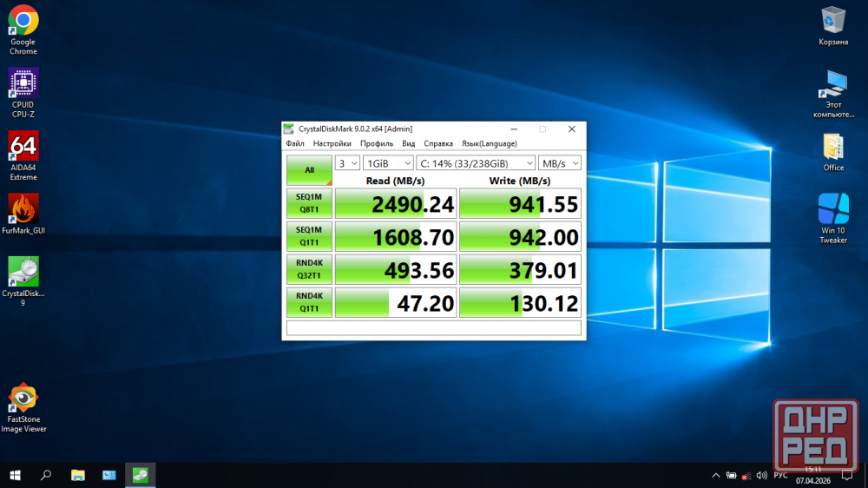Expand the MB/s unit dropdown
Image resolution: width=868 pixels, height=488 pixels.
tap(560, 163)
